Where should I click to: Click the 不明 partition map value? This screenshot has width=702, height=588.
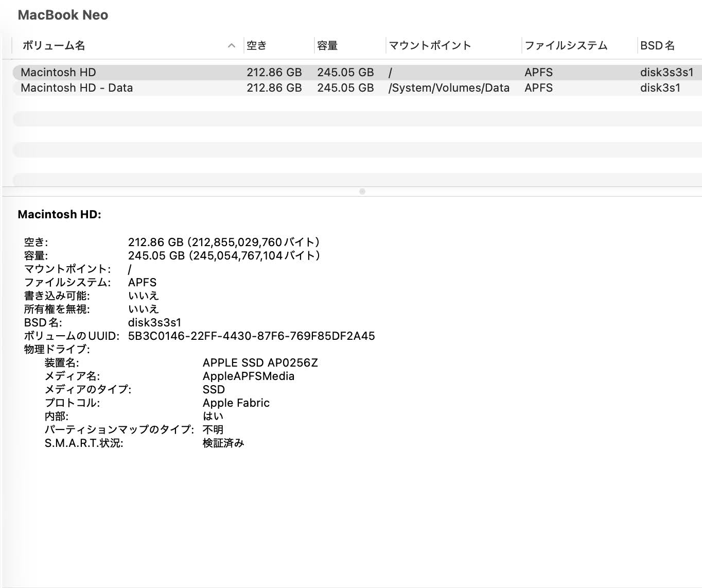pos(213,429)
